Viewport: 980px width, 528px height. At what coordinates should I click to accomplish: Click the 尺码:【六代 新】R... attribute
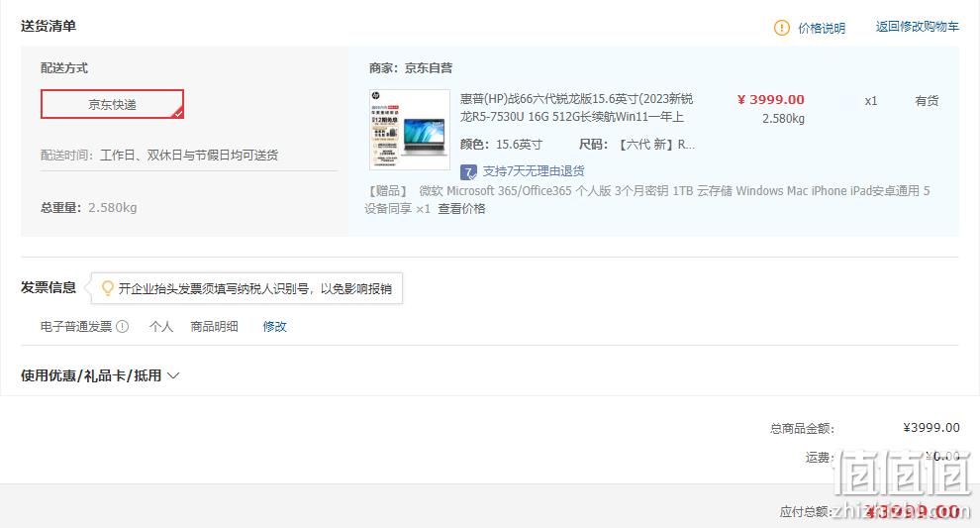[x=637, y=145]
